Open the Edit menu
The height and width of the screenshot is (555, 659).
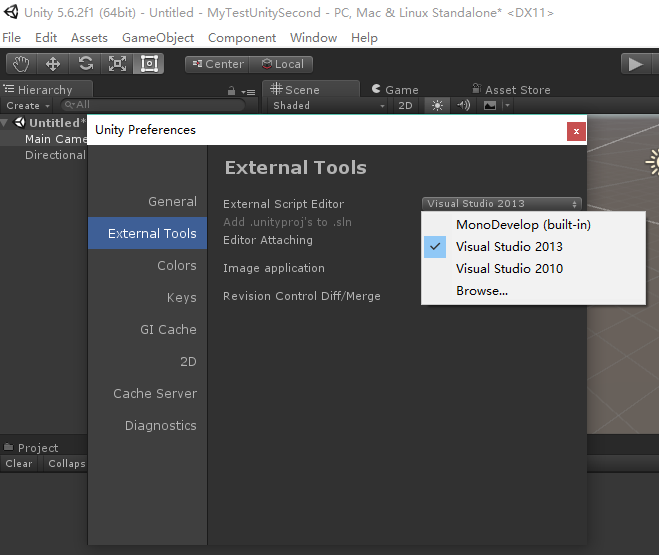[46, 38]
